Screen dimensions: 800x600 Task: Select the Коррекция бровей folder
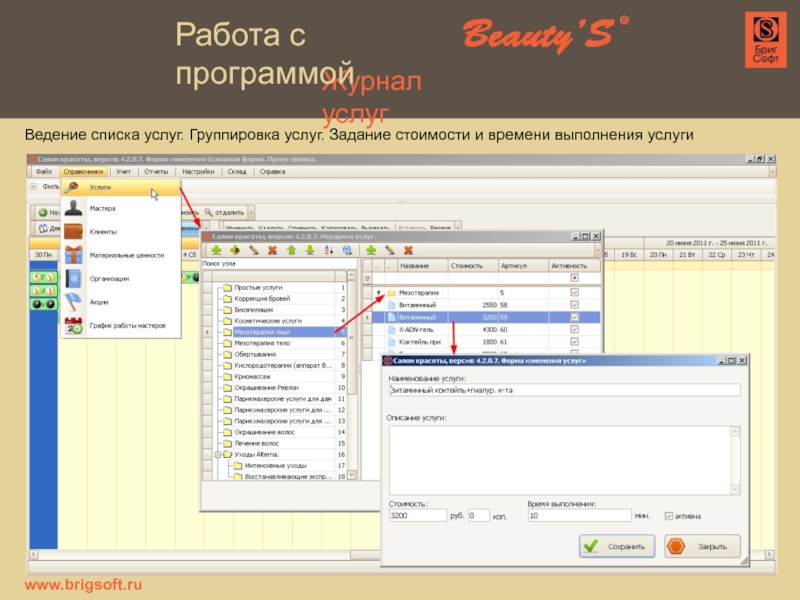coord(262,298)
